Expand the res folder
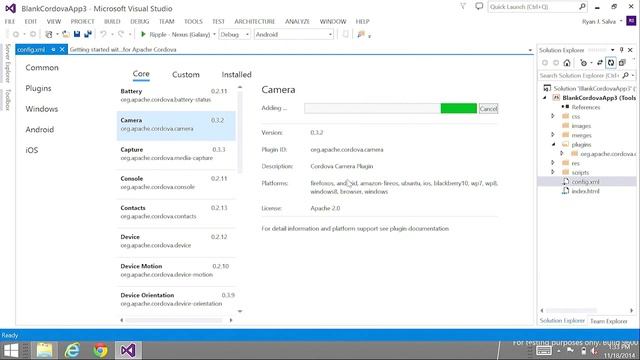640x360 pixels. click(553, 162)
